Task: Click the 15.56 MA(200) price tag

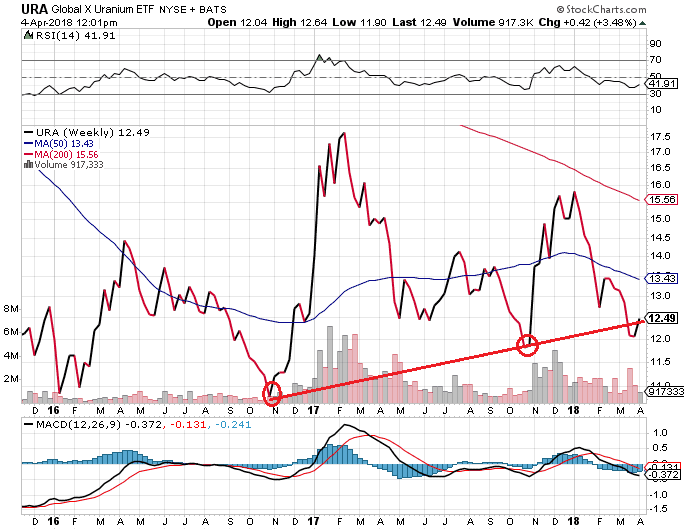Action: pos(659,200)
